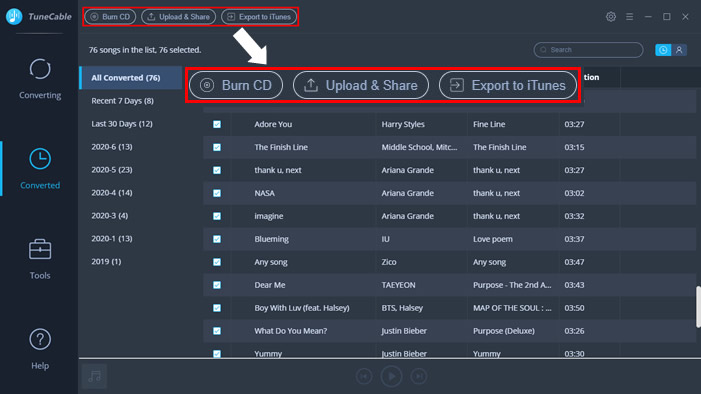Show songs from 2020-5 (23)
The height and width of the screenshot is (394, 701).
[x=112, y=170]
